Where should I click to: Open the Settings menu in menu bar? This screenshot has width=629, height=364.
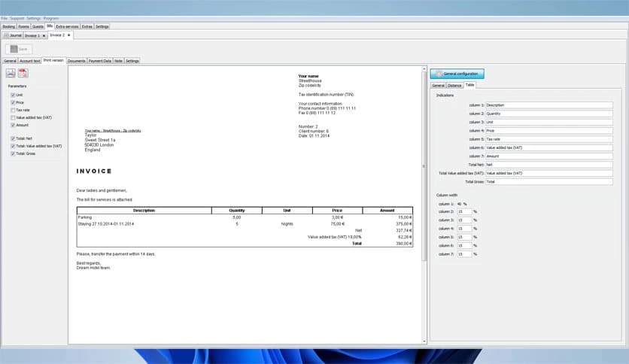(34, 17)
